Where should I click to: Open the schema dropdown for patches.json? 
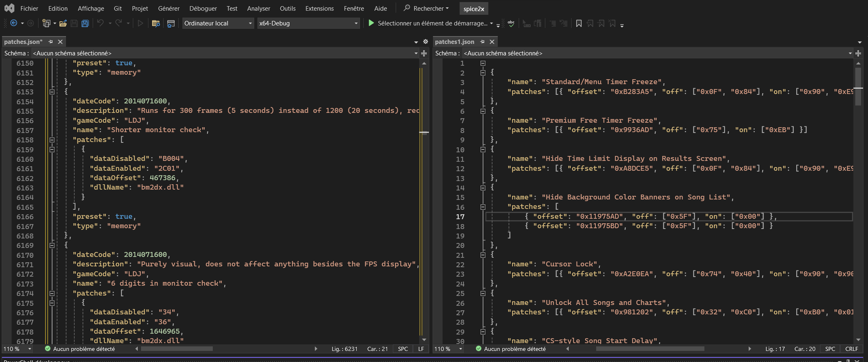[x=225, y=53]
